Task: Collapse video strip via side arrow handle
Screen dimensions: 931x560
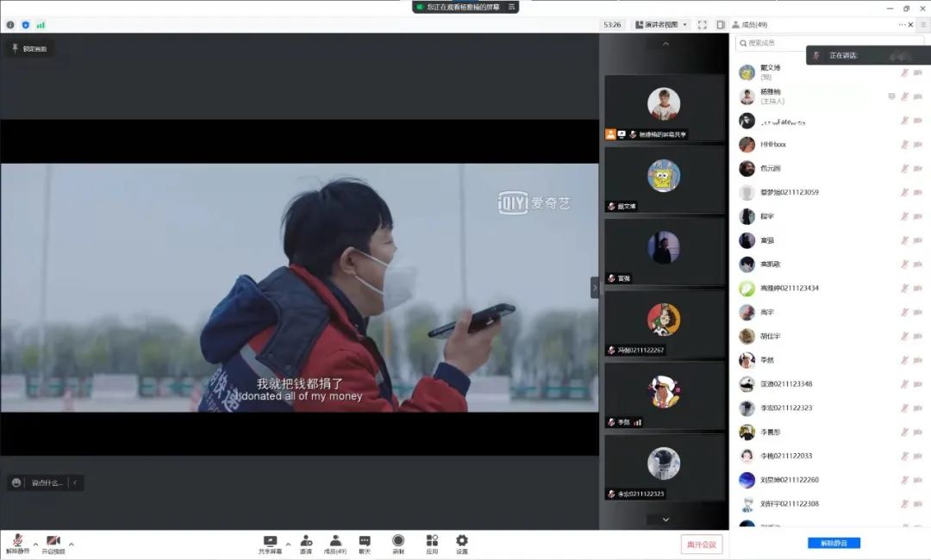Action: [x=594, y=288]
